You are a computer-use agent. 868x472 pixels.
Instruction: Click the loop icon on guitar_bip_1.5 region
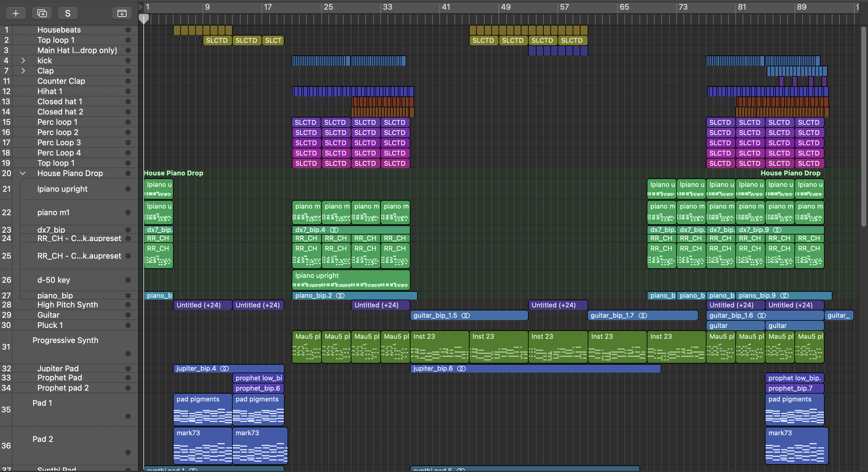click(466, 316)
